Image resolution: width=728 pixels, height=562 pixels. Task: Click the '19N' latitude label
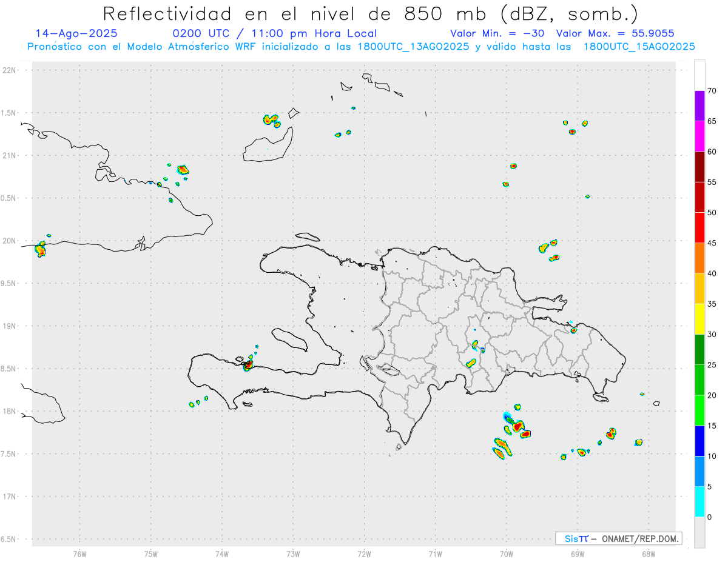(10, 326)
